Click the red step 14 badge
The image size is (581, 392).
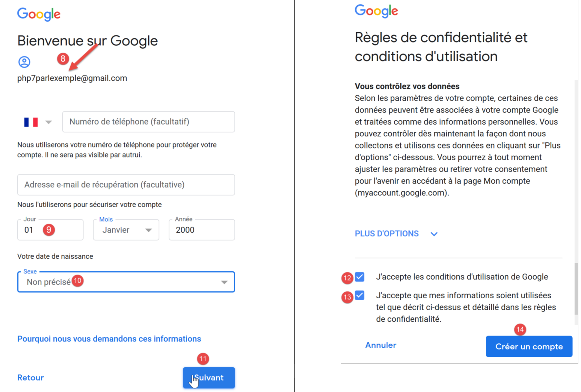pyautogui.click(x=520, y=329)
